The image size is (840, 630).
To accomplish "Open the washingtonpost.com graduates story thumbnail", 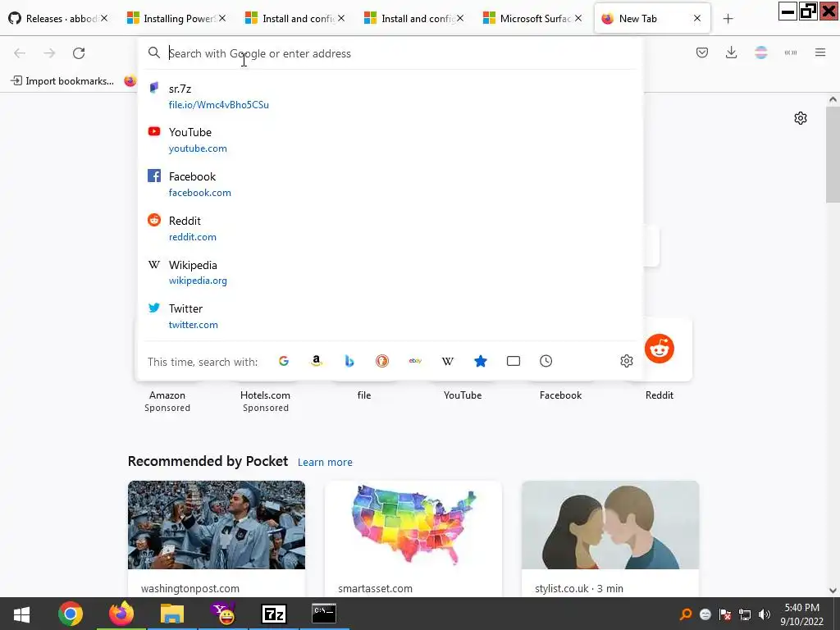I will [x=217, y=525].
